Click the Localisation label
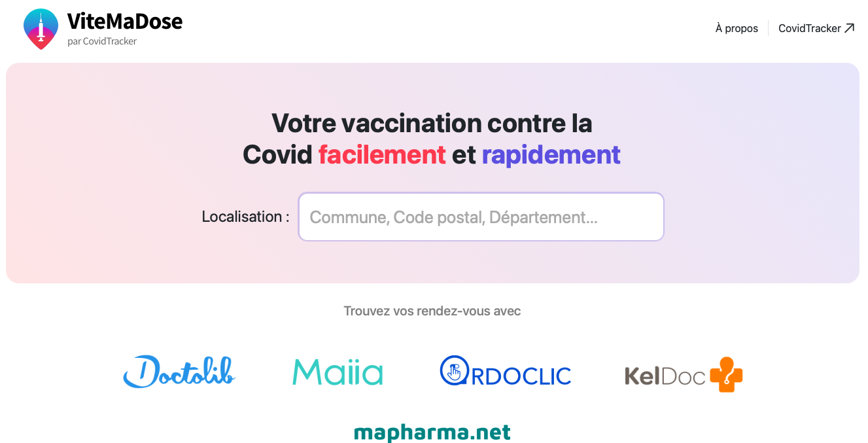The width and height of the screenshot is (868, 443). (245, 217)
